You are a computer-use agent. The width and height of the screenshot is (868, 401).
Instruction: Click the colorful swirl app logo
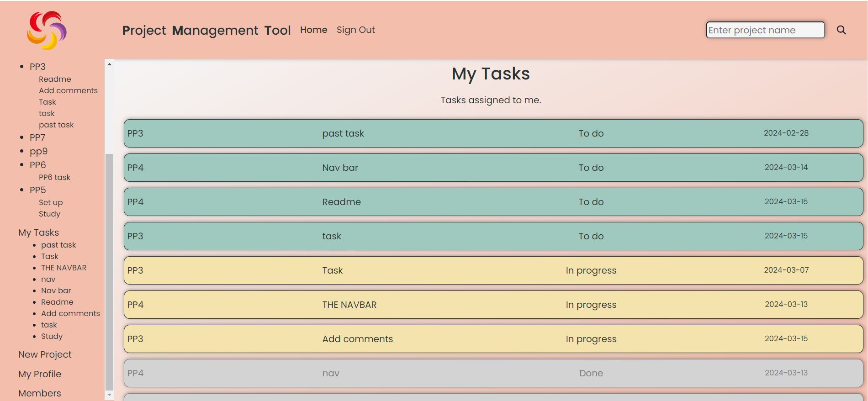47,30
